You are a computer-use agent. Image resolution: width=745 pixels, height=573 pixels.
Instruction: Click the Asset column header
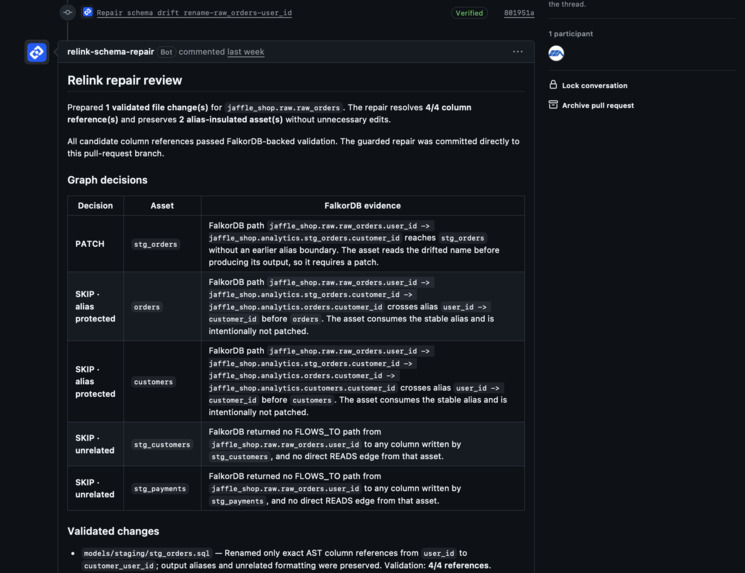click(162, 206)
